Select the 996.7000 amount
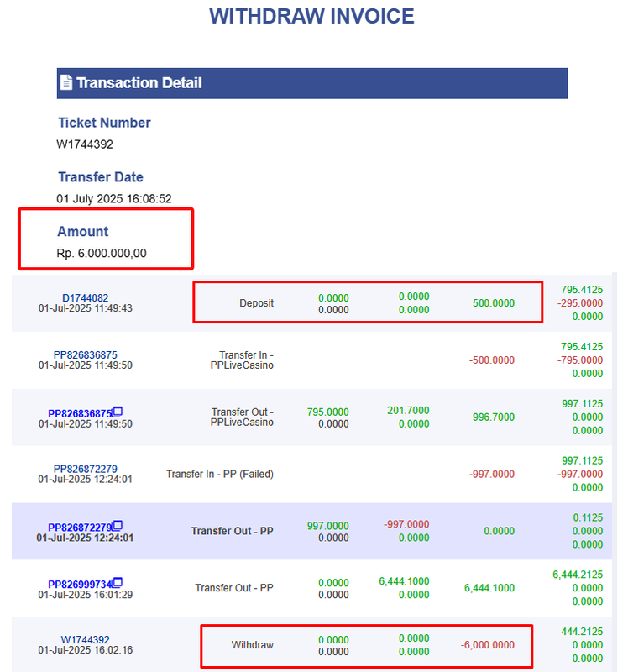The image size is (628, 672). point(494,417)
